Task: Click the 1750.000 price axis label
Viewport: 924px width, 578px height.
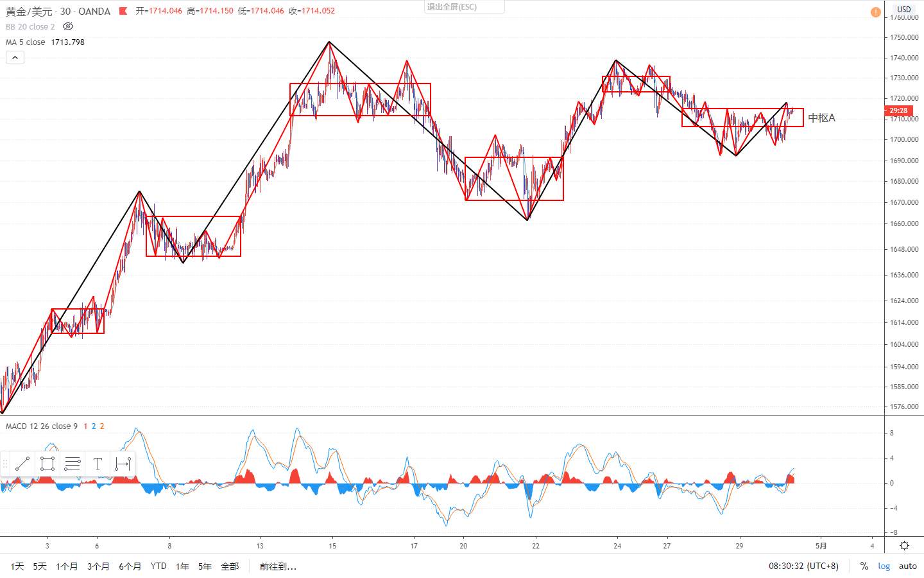Action: 904,37
